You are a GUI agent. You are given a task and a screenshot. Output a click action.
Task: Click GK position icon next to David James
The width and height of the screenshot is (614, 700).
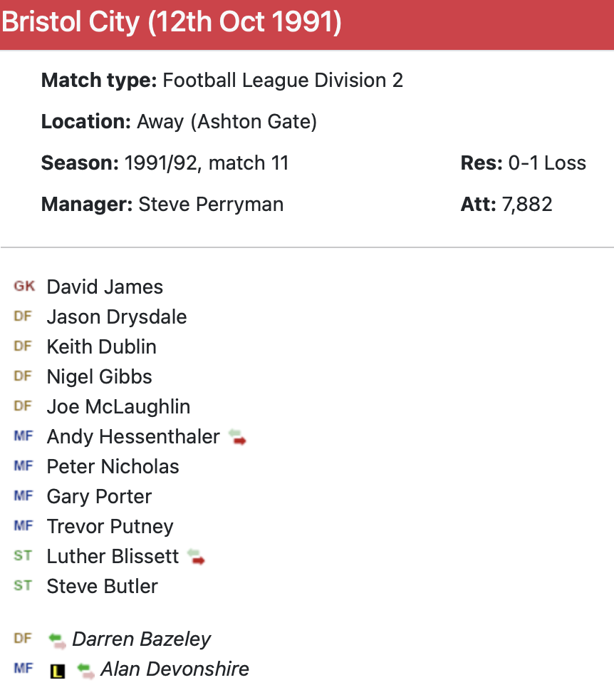(x=24, y=287)
